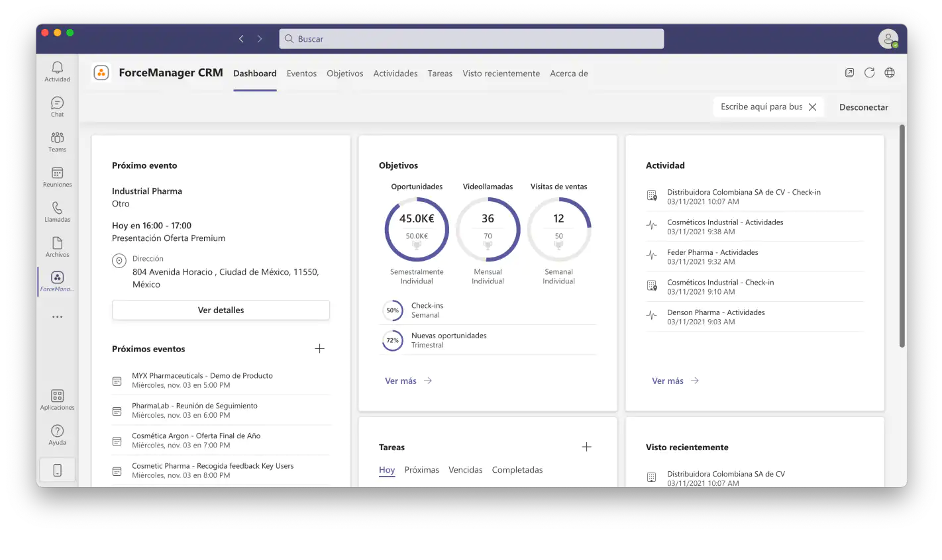Reload the tab with the refresh icon

coord(870,73)
